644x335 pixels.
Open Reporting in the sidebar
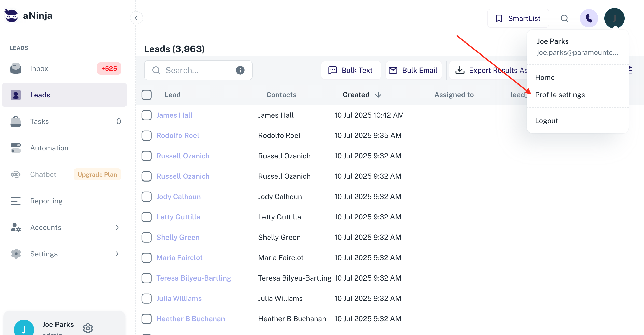click(x=46, y=201)
